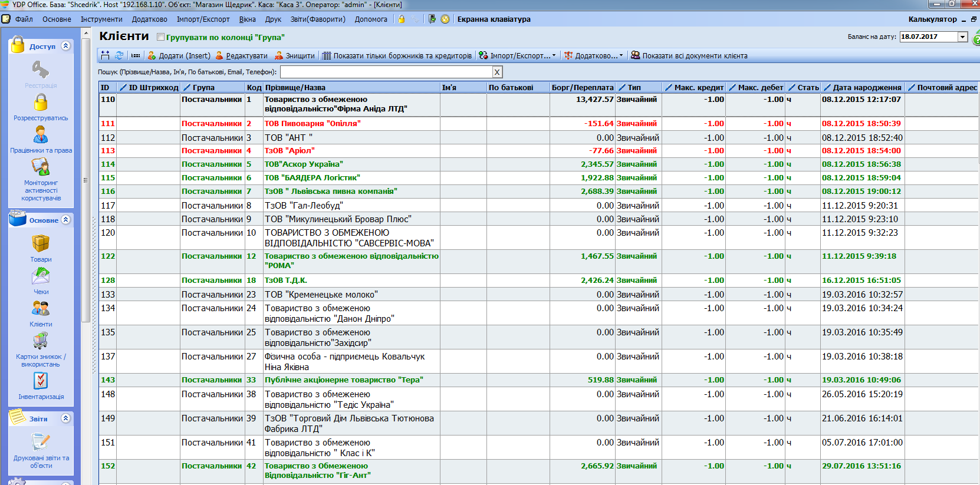Select row ТзОВ "Гал-Леобуд"
This screenshot has height=485, width=980.
(x=539, y=206)
